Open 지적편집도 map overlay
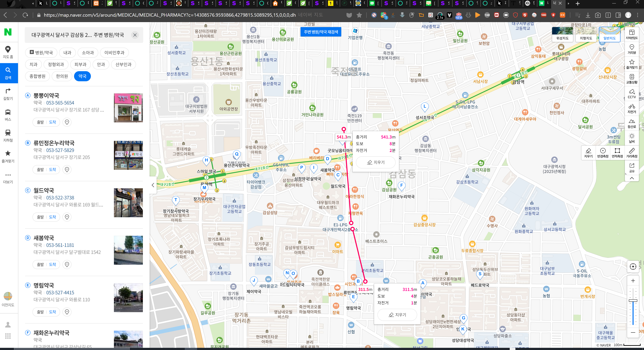This screenshot has height=350, width=644. click(x=632, y=34)
